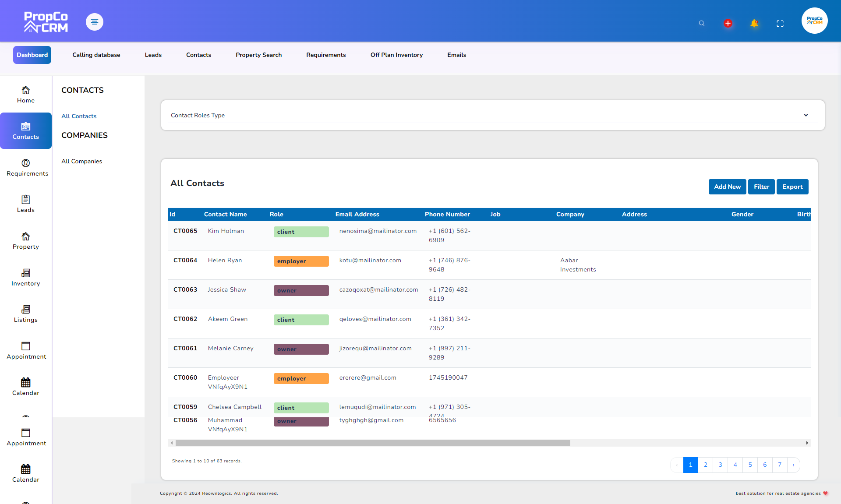The height and width of the screenshot is (504, 841).
Task: Open the Home sidebar icon
Action: click(x=26, y=94)
